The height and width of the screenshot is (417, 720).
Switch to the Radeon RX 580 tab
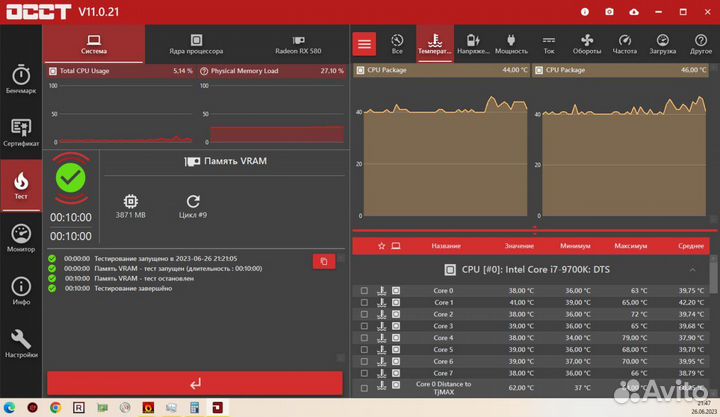[x=298, y=44]
